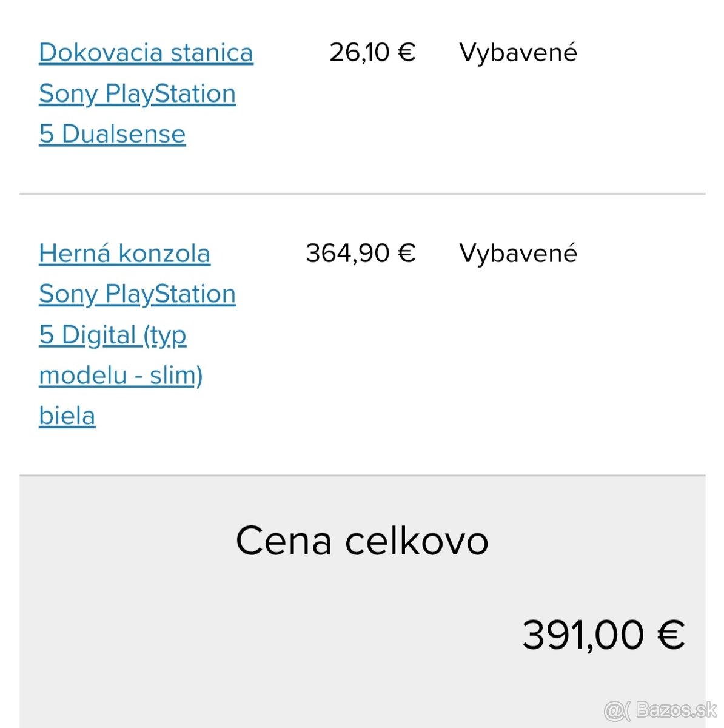724x728 pixels.
Task: Click Vybavené status of the docking station
Action: click(518, 53)
